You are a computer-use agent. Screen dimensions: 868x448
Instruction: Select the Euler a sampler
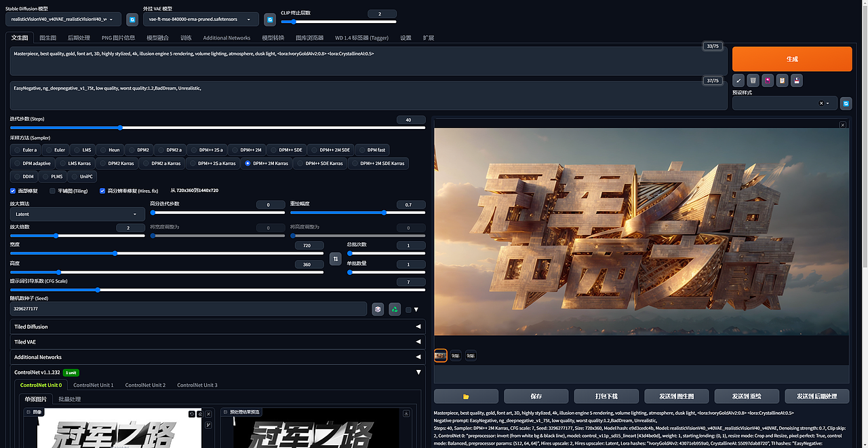26,150
